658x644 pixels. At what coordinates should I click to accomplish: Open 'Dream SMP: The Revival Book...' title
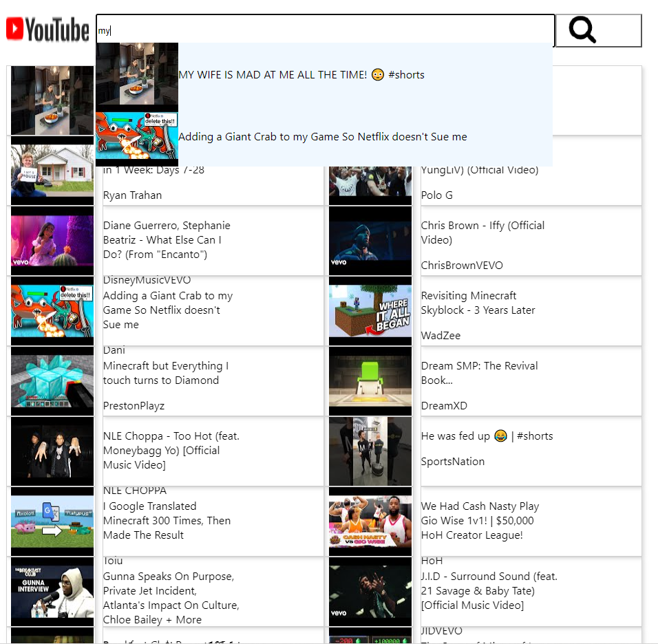click(479, 373)
